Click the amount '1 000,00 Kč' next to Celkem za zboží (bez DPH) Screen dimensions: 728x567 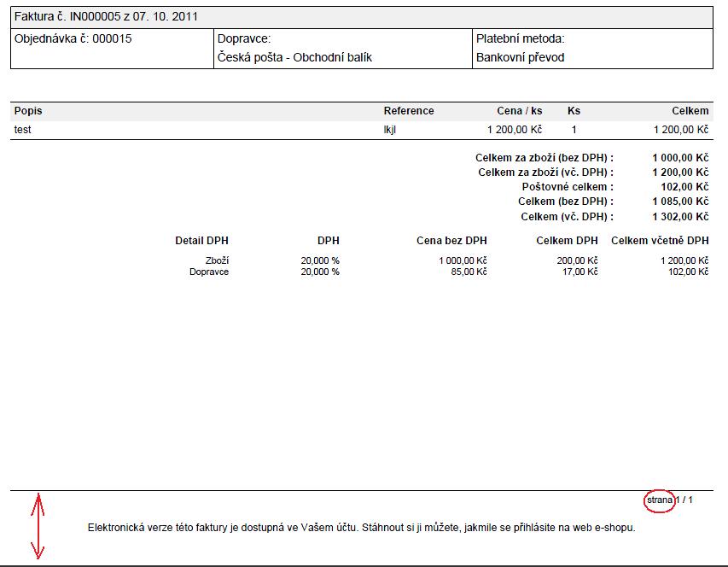coord(680,158)
